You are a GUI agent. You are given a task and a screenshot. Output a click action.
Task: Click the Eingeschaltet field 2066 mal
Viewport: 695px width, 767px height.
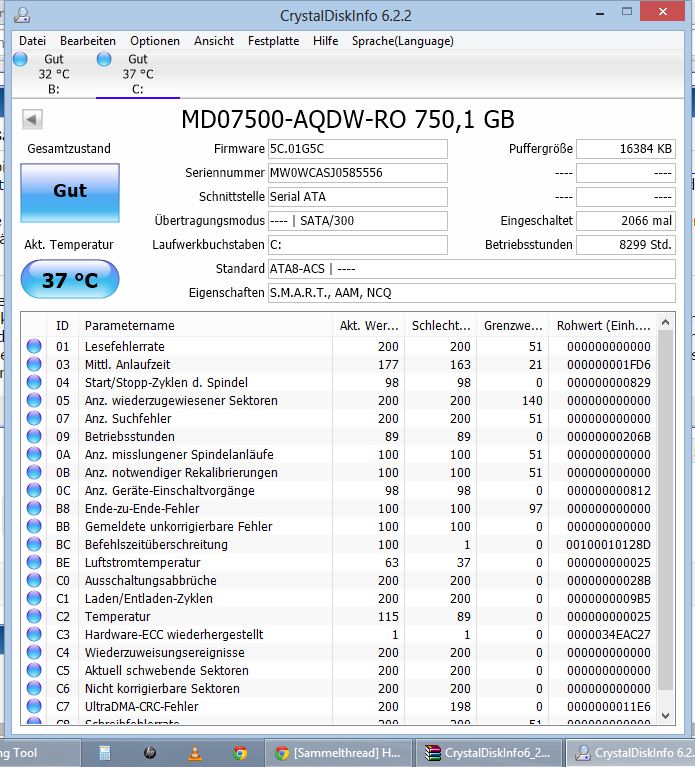(626, 221)
